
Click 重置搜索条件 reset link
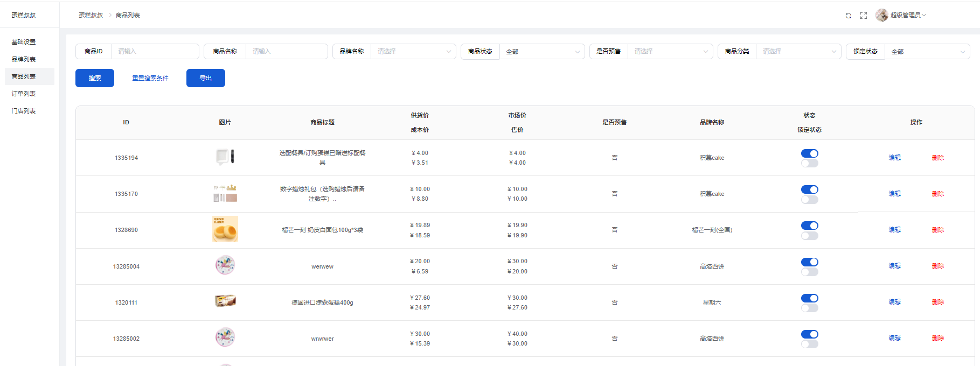(x=150, y=78)
